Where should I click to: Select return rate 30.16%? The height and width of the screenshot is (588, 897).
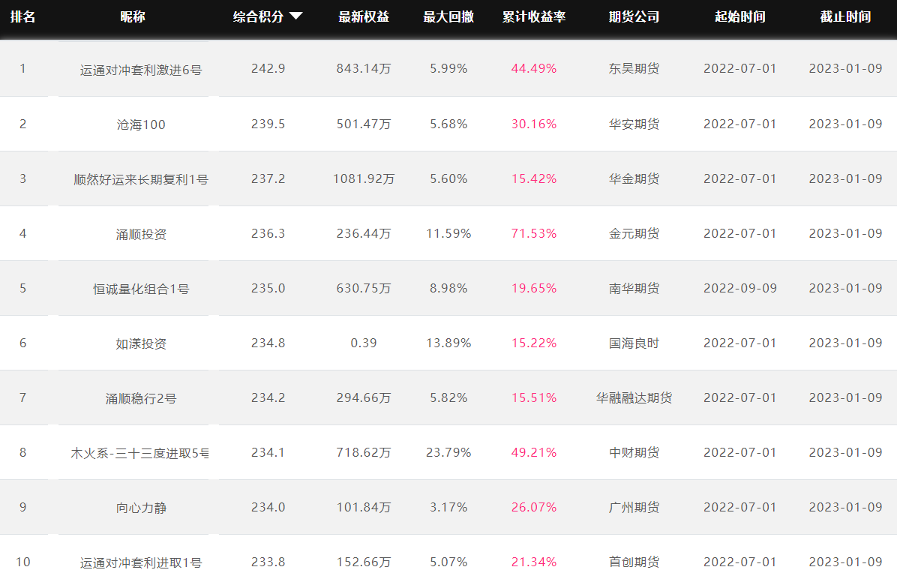click(x=534, y=124)
